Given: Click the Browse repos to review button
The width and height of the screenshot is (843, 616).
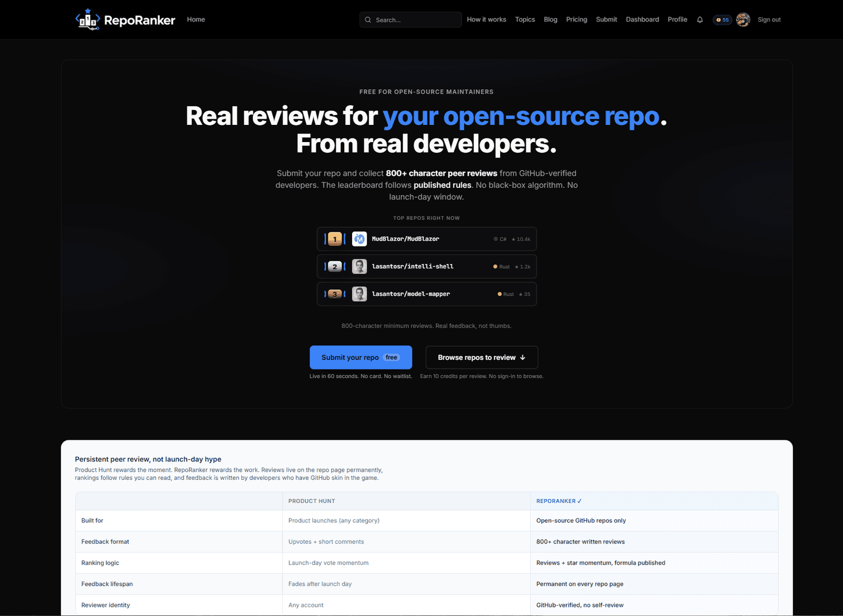Looking at the screenshot, I should pos(482,358).
